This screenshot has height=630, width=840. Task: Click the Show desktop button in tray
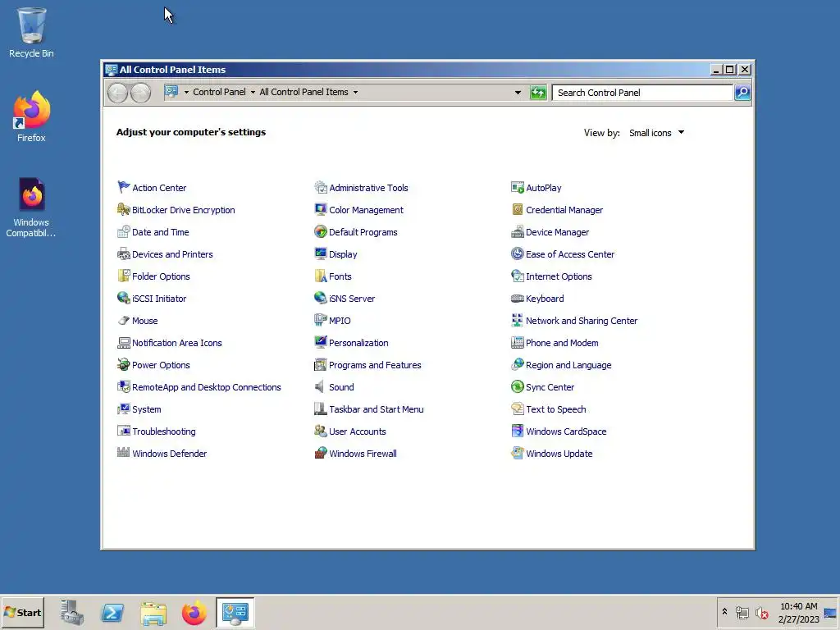tap(831, 612)
